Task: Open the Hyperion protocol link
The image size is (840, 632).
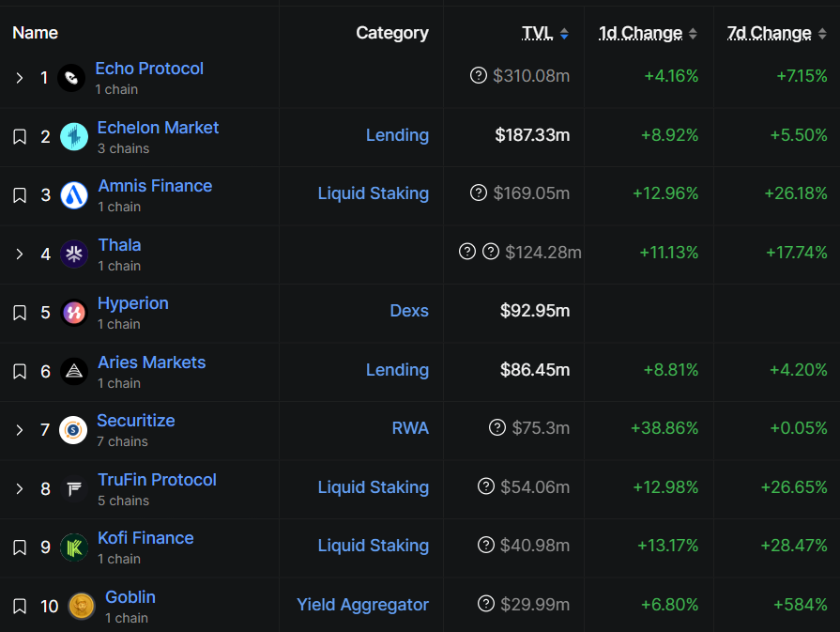Action: [x=133, y=303]
